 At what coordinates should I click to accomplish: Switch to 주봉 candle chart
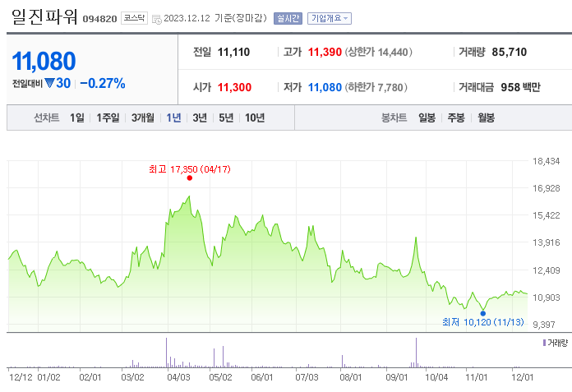[456, 118]
